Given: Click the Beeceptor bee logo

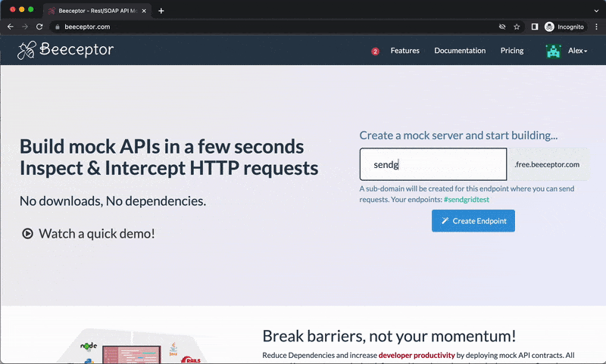Looking at the screenshot, I should [x=65, y=50].
